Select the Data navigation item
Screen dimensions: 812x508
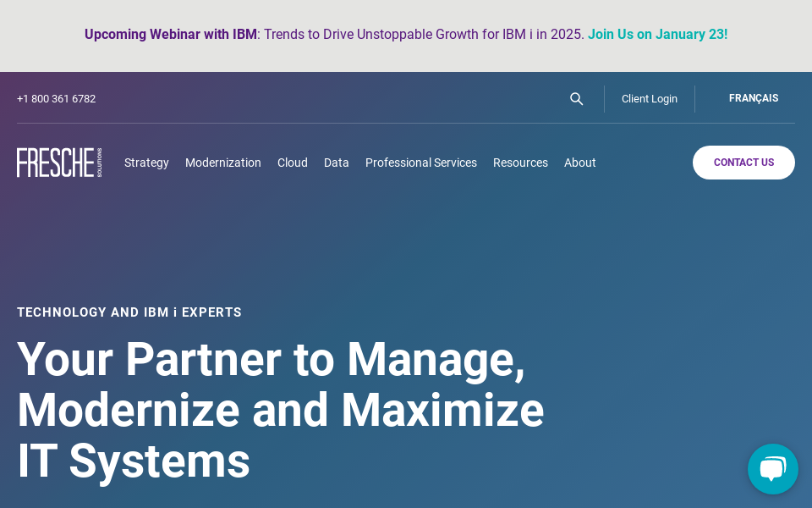[337, 163]
